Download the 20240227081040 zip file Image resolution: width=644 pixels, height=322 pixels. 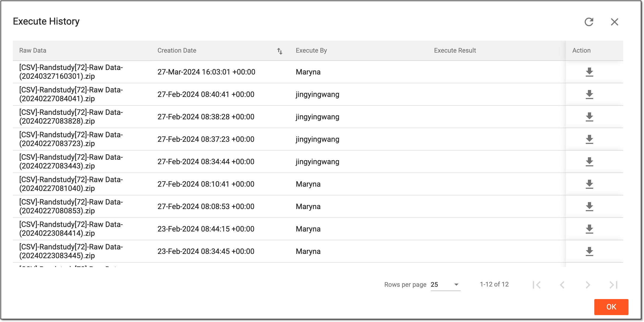pyautogui.click(x=589, y=184)
